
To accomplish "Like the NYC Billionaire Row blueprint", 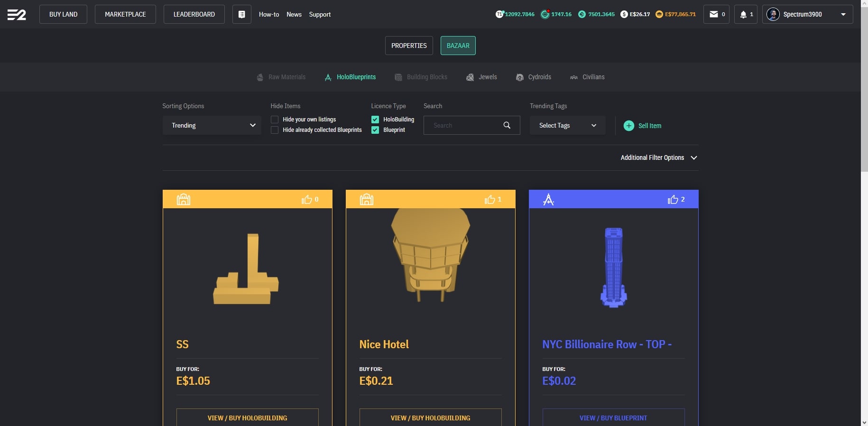I will point(673,200).
